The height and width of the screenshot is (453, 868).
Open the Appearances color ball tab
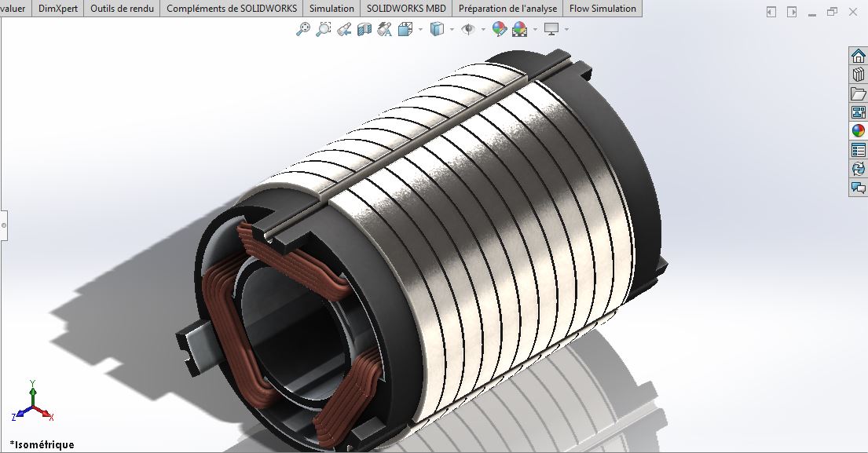coord(858,130)
